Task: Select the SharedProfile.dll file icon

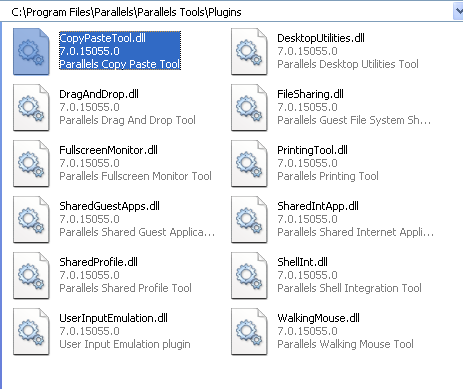Action: click(x=31, y=276)
